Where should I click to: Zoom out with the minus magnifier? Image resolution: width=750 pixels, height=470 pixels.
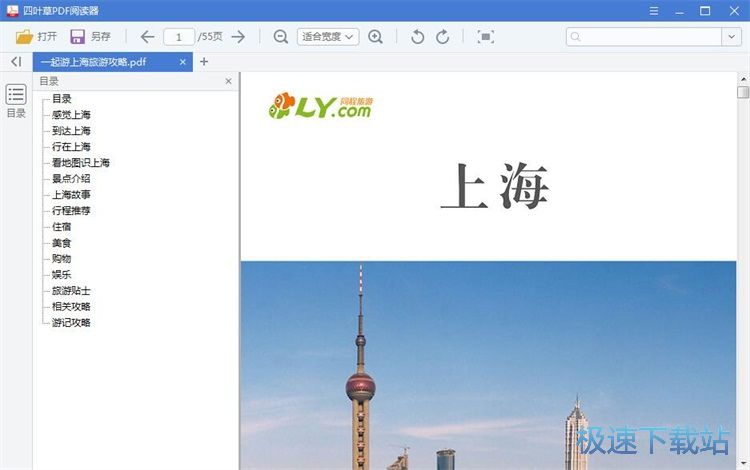coord(281,37)
